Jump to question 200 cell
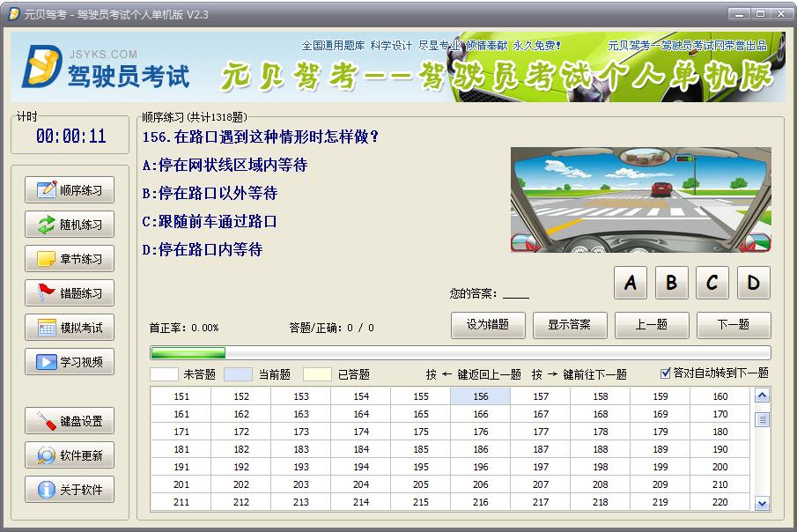 point(720,467)
